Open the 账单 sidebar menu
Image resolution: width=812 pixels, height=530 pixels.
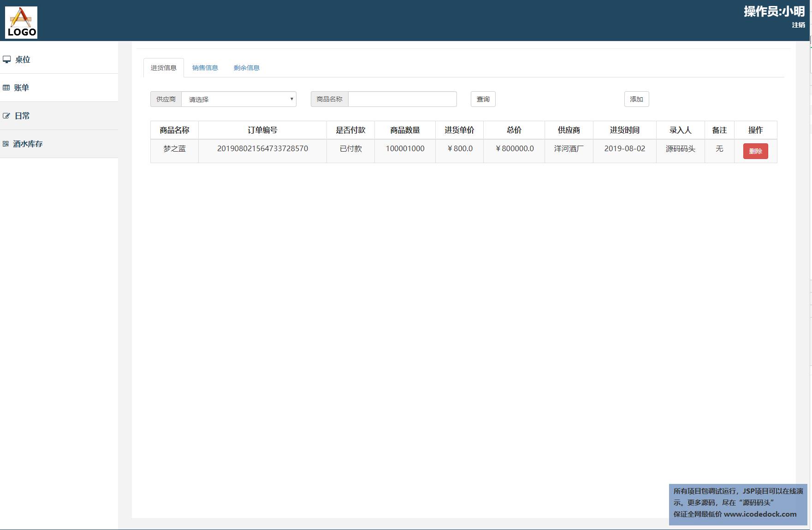[59, 88]
